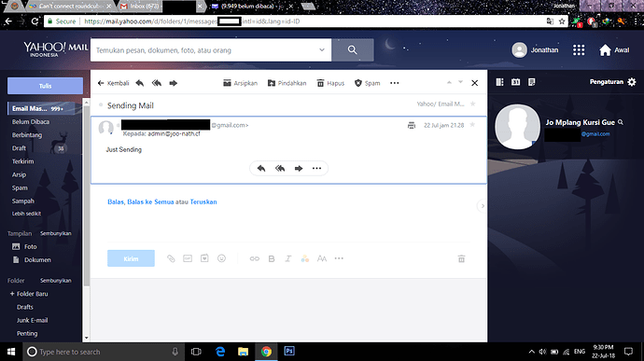This screenshot has height=361, width=644.
Task: Insert an emoji in the reply
Action: click(x=221, y=258)
